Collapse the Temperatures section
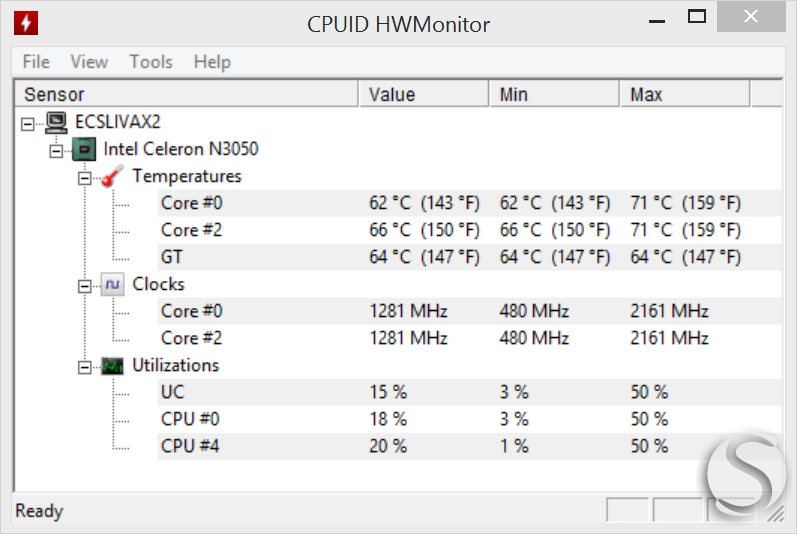The image size is (797, 534). 84,178
